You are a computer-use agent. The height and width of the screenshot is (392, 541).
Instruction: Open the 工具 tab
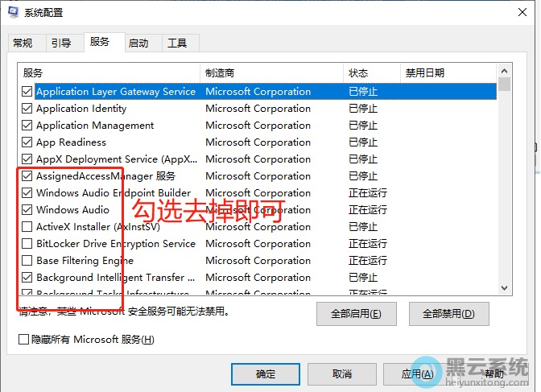tap(177, 43)
